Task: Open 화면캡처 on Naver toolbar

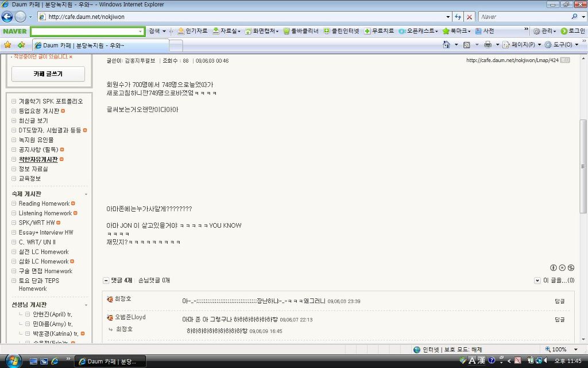Action: 262,31
